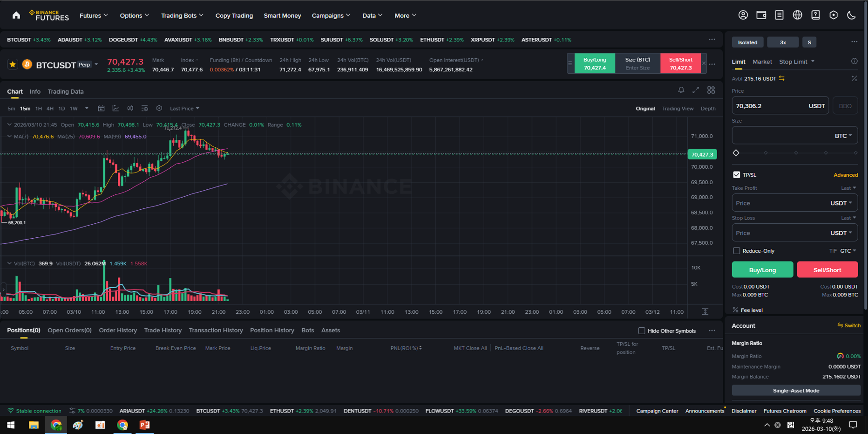Open the go-to-date calendar icon

pos(101,108)
